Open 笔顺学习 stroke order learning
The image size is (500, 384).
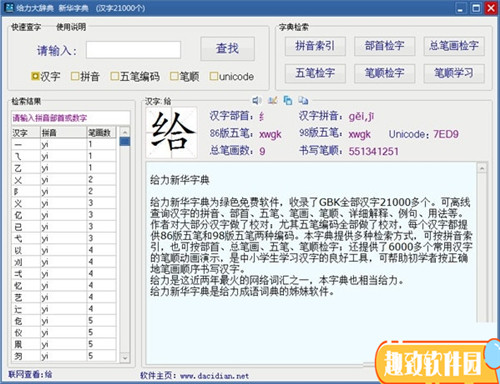pyautogui.click(x=454, y=73)
